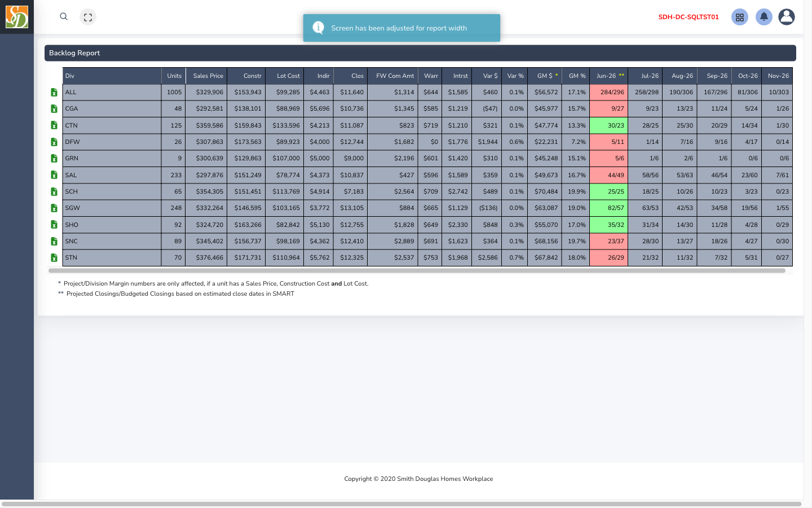Click the Indir column header
Screen dimensions: 812x508
click(x=319, y=76)
